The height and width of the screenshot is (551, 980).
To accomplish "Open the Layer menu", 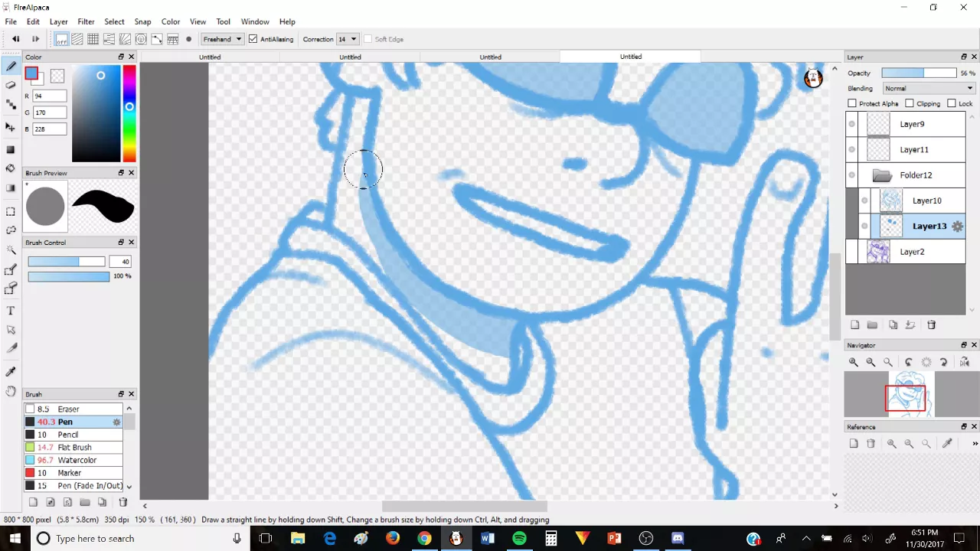I will (x=59, y=21).
